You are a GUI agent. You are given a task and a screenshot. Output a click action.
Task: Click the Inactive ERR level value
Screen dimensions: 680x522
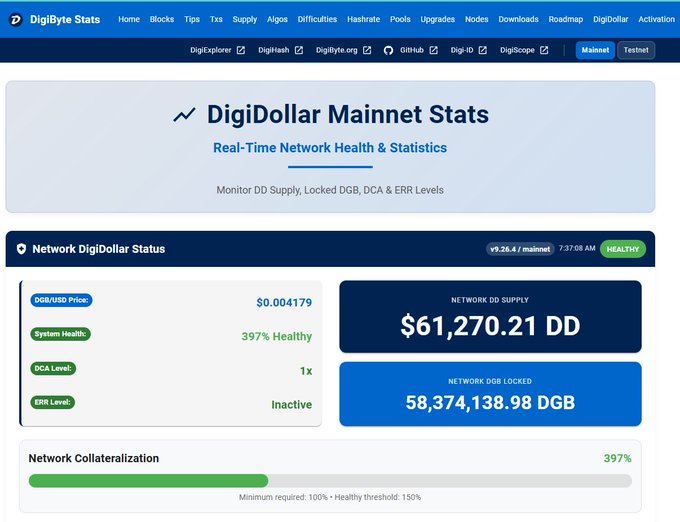click(x=291, y=405)
